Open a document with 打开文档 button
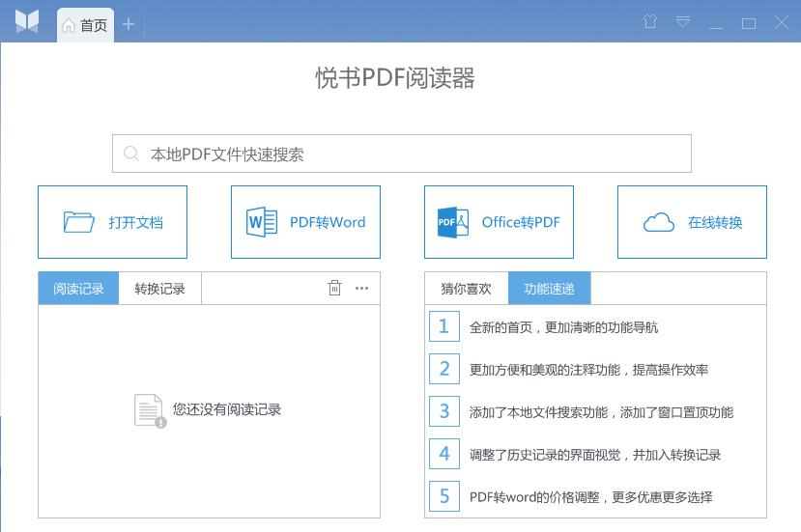 coord(112,222)
